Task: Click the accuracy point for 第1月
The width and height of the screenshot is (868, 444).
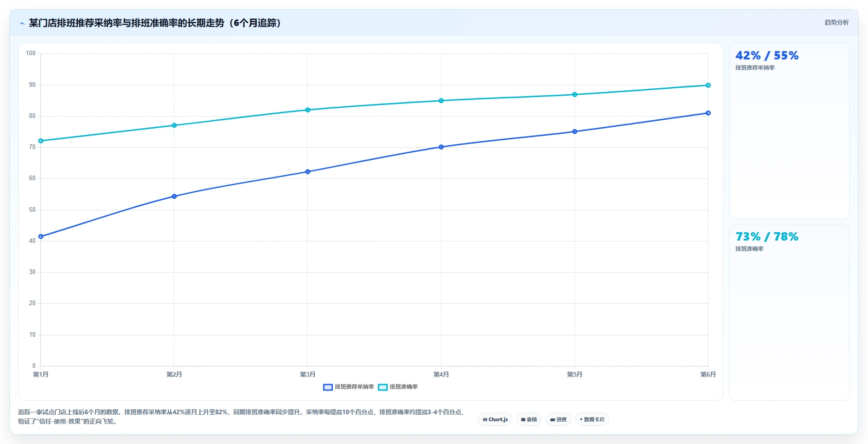Action: click(x=41, y=141)
